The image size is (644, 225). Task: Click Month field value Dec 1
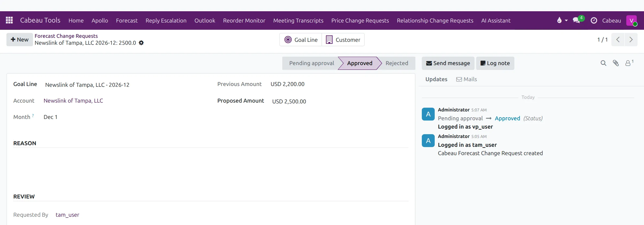[50, 117]
